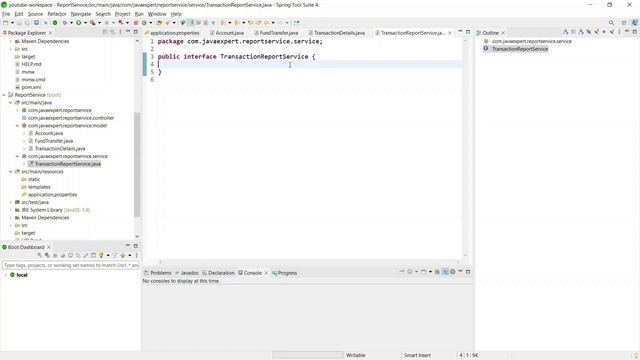Collapse com.javaexpert.reportservice.model package
This screenshot has height=360, width=640.
(x=18, y=126)
